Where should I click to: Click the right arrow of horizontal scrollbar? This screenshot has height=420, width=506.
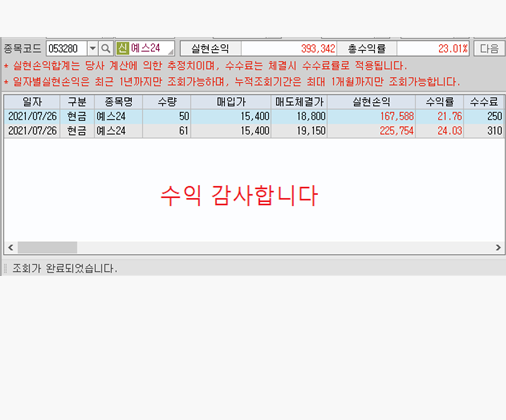[498, 247]
